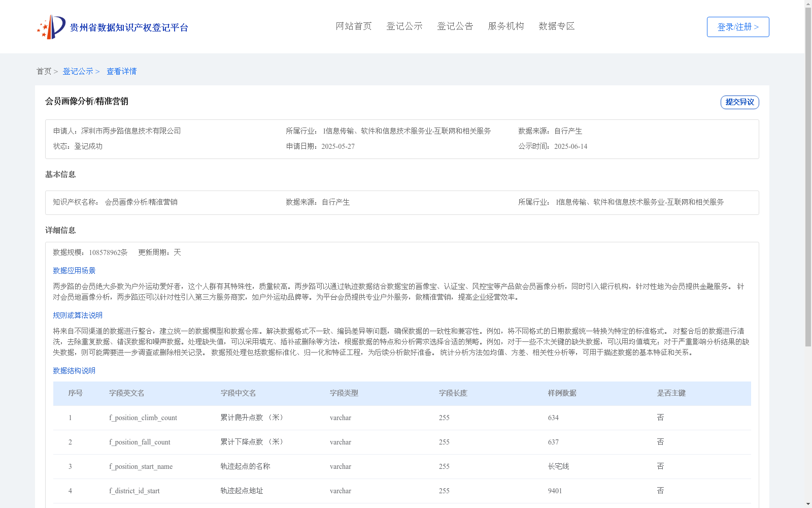Click the applicant 深圳市两步路信息技术有限公司
812x508 pixels.
click(x=131, y=131)
